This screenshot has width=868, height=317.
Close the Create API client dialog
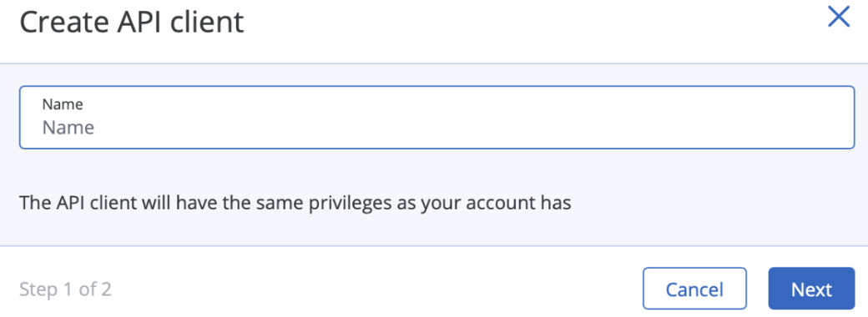(838, 17)
